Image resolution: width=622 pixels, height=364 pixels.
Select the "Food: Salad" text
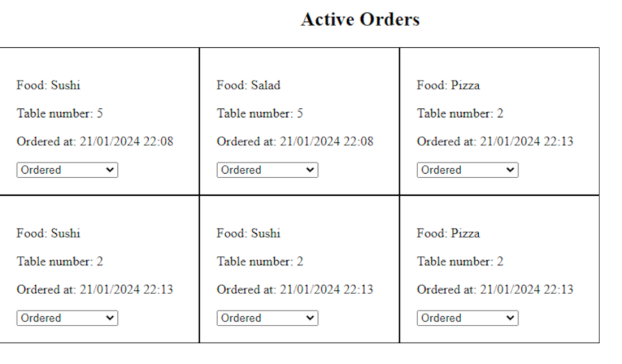tap(248, 85)
